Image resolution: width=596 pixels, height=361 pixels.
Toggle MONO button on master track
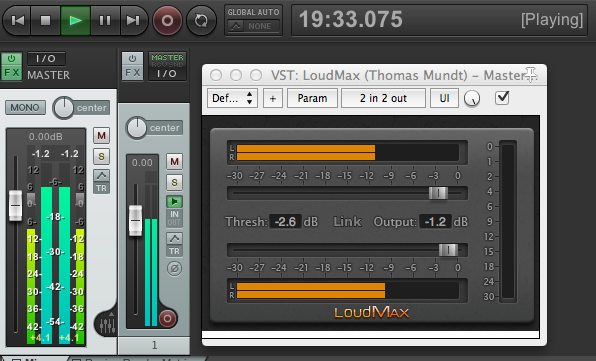point(25,108)
